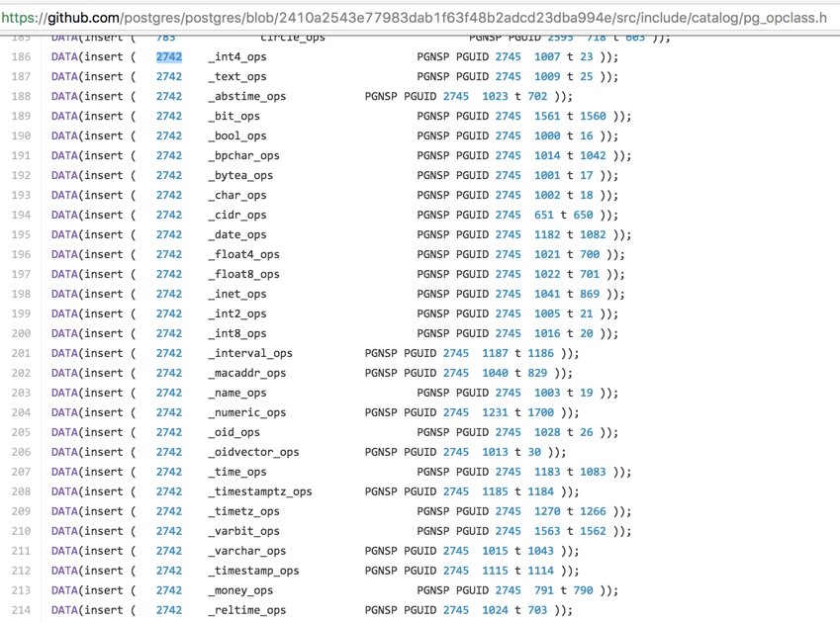Screen dimensions: 840x623
Task: Click the _oidvector_ops identifier
Action: (x=253, y=453)
